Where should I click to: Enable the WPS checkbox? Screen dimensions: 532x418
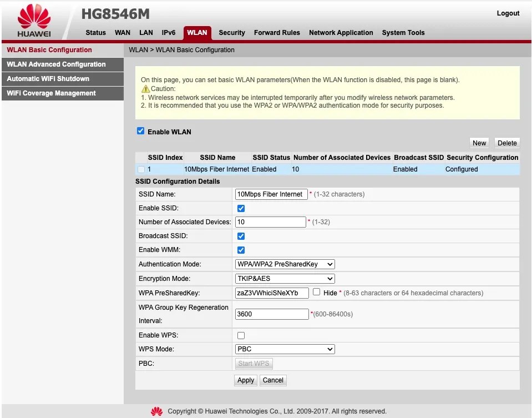coord(241,335)
